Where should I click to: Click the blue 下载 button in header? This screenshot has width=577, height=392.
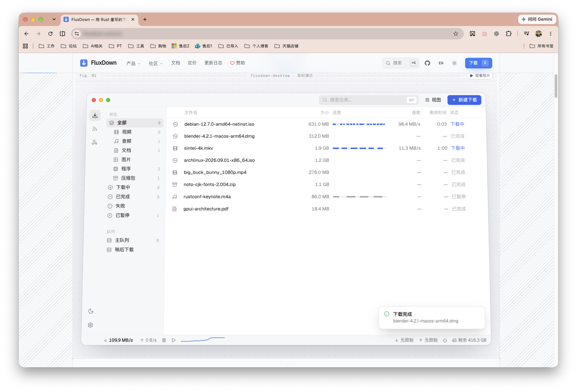coord(478,63)
